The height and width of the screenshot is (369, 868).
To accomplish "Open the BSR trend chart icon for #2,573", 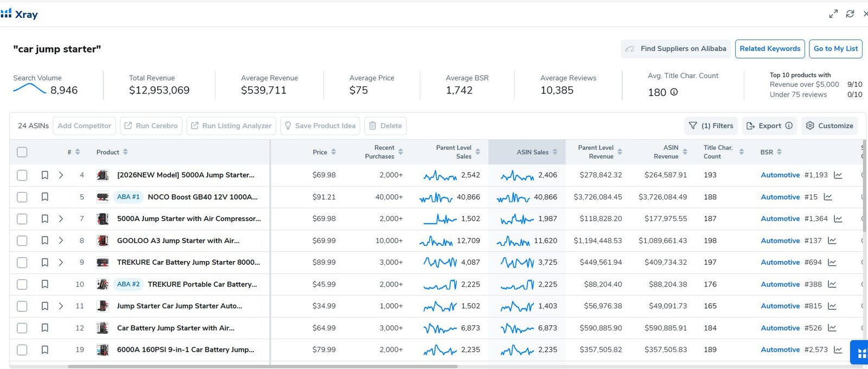I will [838, 350].
